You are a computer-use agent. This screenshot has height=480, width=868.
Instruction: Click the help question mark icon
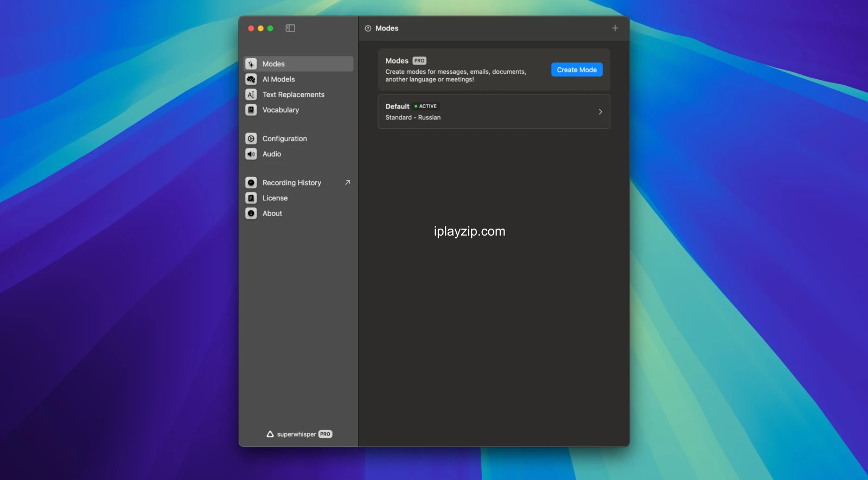[x=368, y=28]
